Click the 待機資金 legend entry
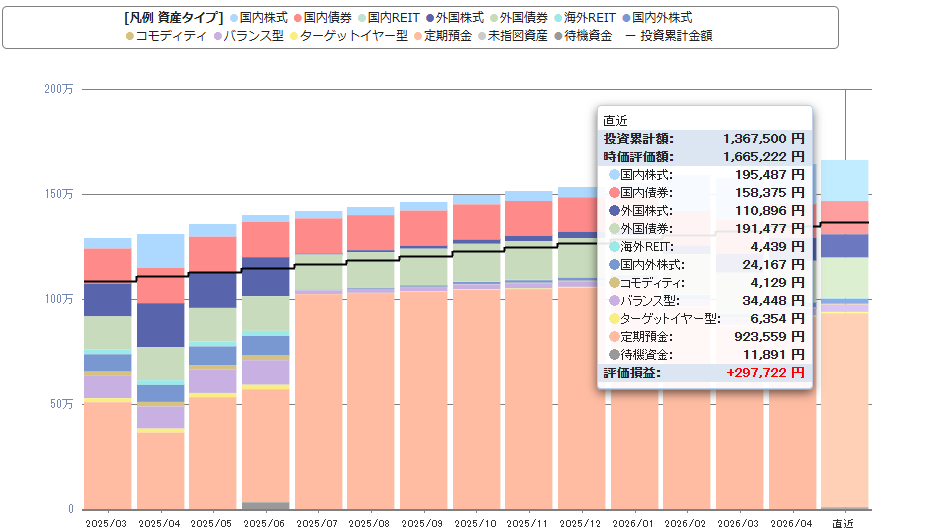The image size is (943, 529). pyautogui.click(x=583, y=36)
